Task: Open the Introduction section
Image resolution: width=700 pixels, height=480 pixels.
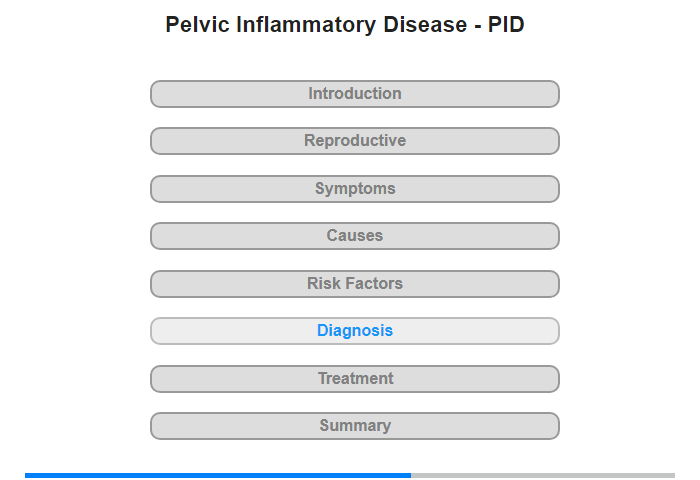Action: (x=354, y=94)
